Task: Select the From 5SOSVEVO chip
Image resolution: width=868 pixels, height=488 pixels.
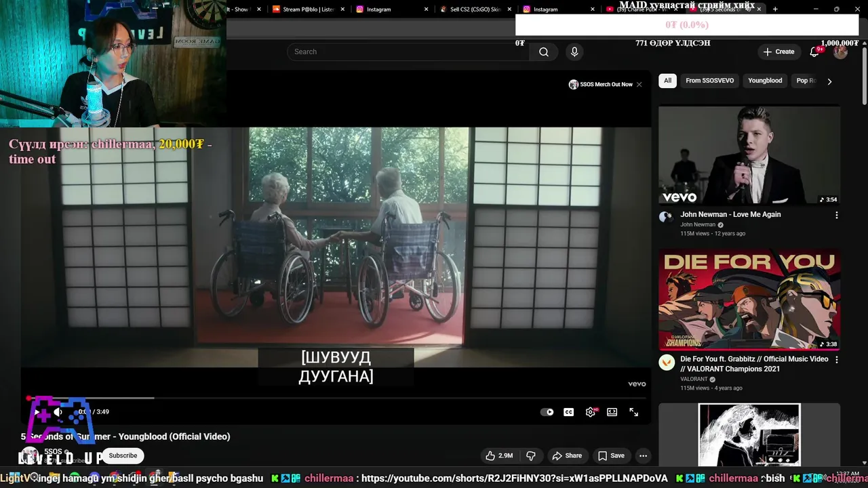Action: click(709, 81)
